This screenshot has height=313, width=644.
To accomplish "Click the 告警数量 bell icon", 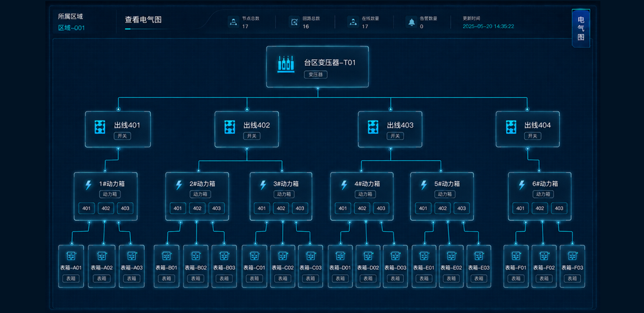I will click(412, 22).
